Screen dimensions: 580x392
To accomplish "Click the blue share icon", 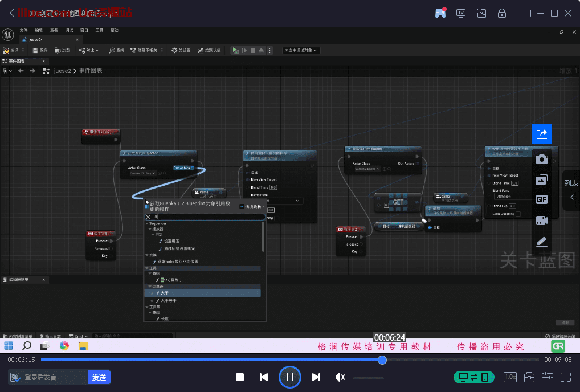I will 541,134.
